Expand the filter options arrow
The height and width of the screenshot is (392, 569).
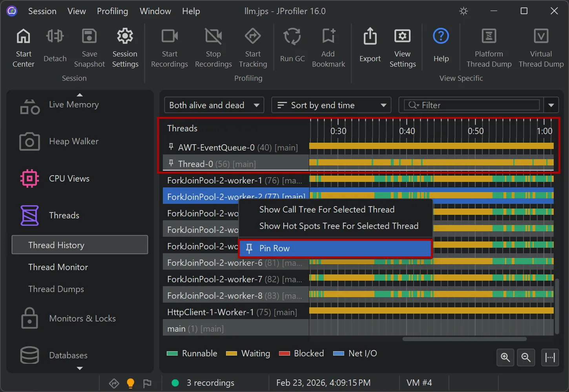click(x=551, y=105)
